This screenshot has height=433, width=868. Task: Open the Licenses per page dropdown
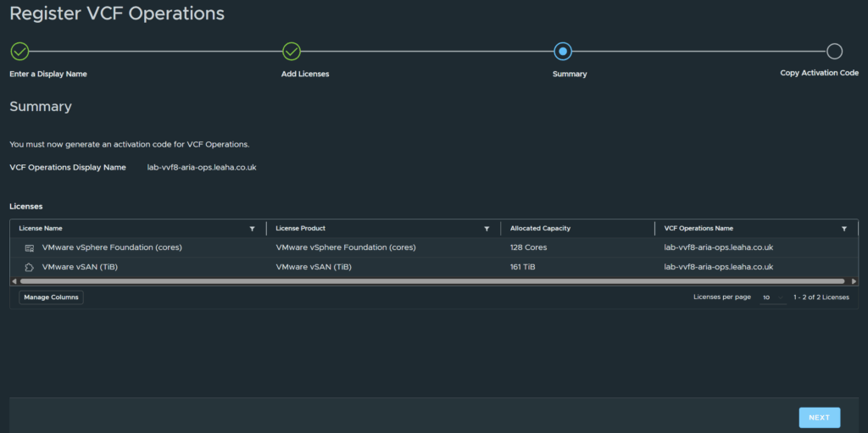[x=773, y=298]
